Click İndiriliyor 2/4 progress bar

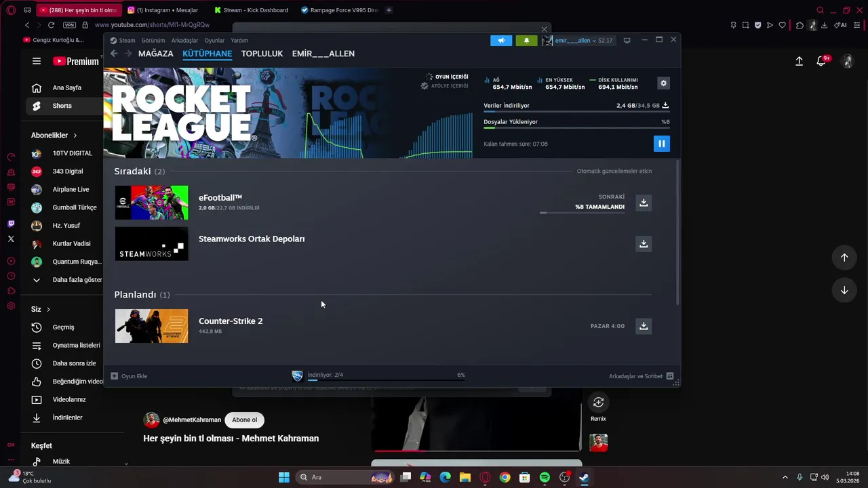pyautogui.click(x=387, y=380)
